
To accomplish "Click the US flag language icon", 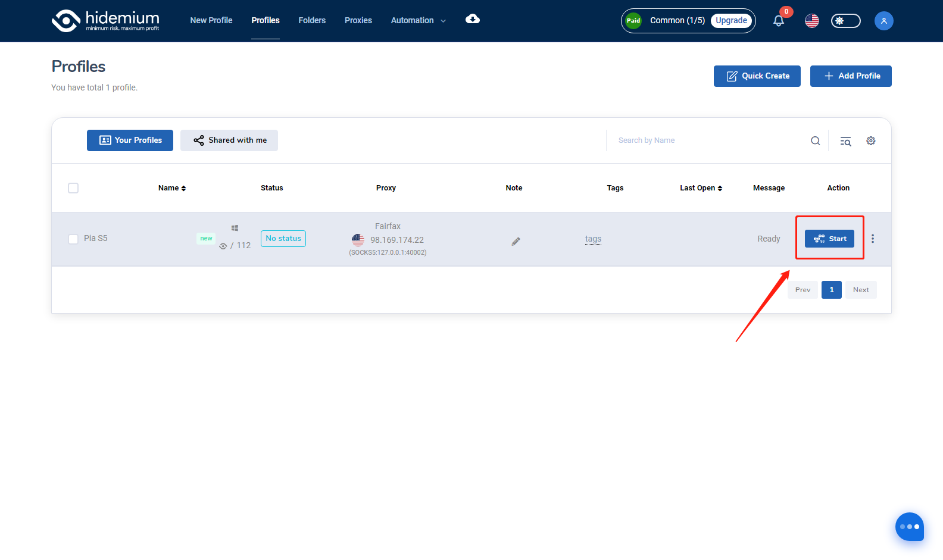I will (x=811, y=21).
